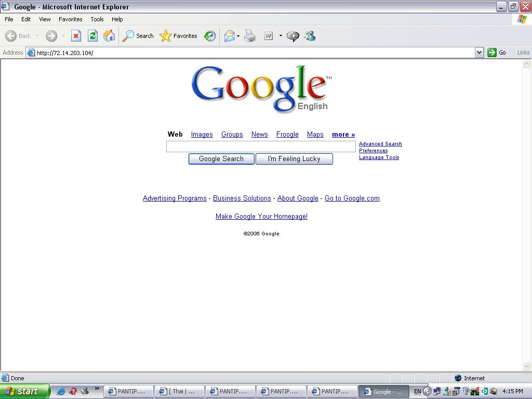Click the IE icon in the title bar

pos(5,6)
